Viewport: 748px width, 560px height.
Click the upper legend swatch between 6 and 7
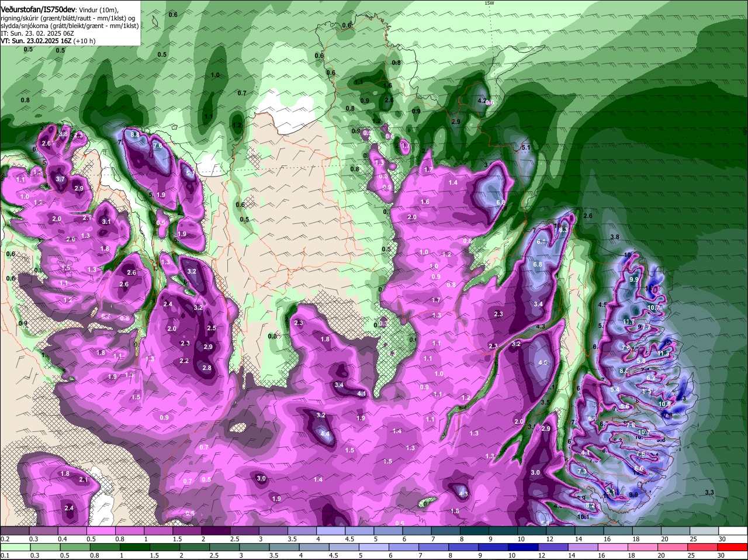[418, 530]
